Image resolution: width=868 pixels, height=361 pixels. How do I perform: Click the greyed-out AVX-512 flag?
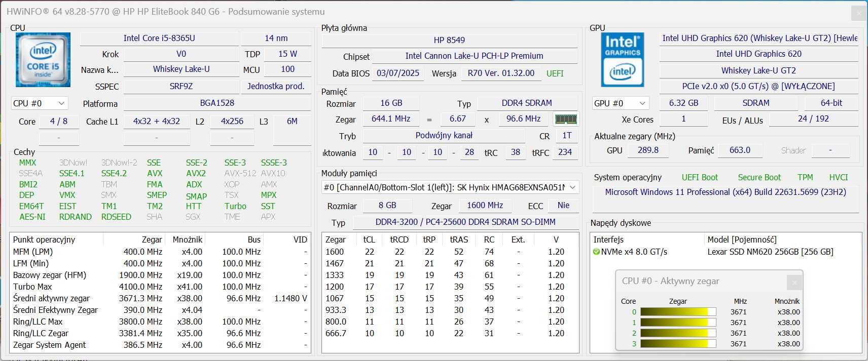[x=240, y=174]
